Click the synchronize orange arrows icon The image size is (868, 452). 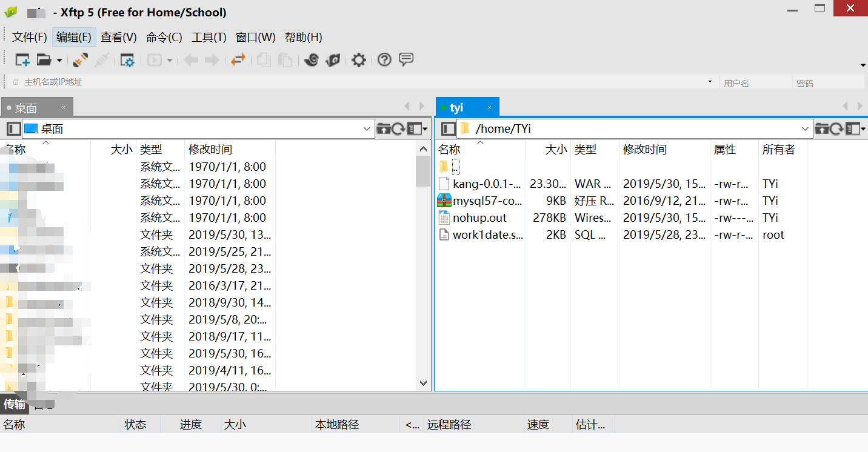238,60
